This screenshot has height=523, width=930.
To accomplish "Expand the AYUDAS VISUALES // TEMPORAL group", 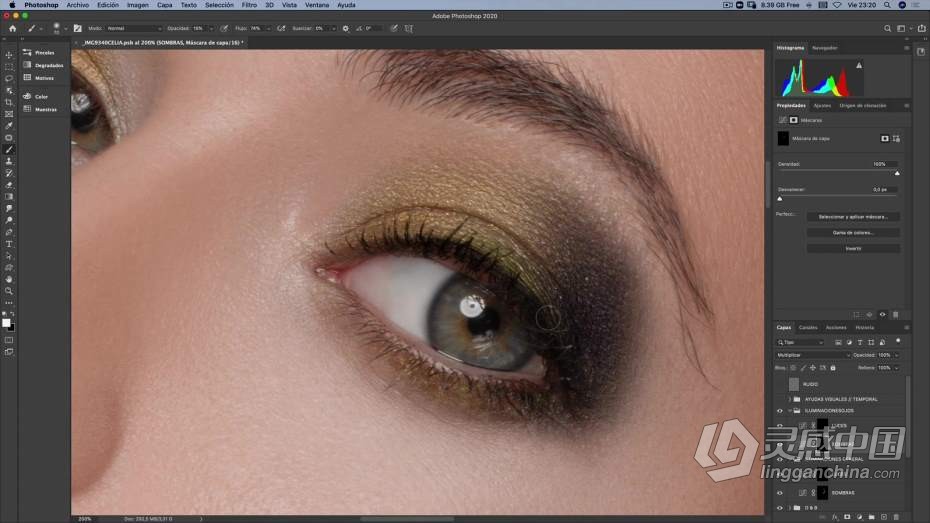I will (x=790, y=399).
